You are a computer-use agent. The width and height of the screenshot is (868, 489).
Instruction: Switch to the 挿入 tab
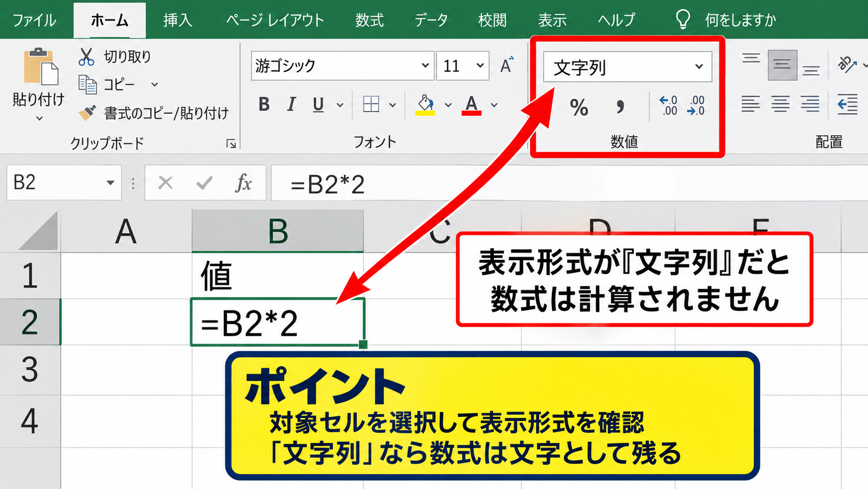[x=178, y=20]
